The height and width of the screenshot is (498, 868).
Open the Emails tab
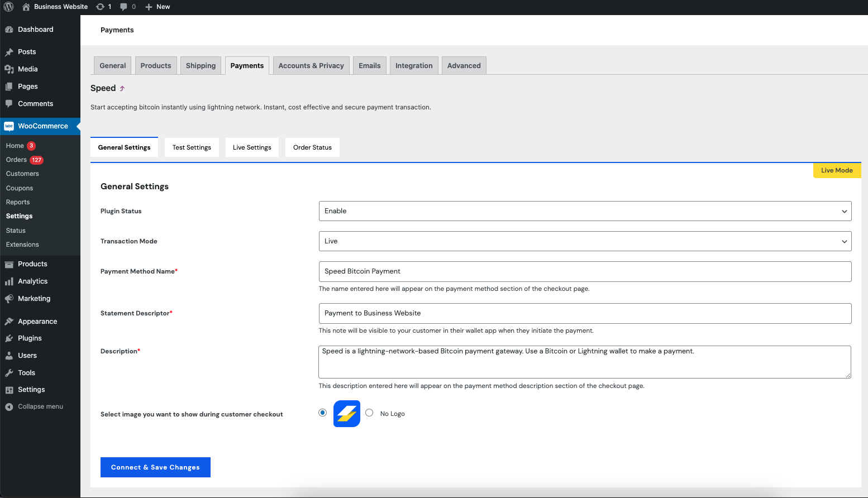(x=370, y=65)
